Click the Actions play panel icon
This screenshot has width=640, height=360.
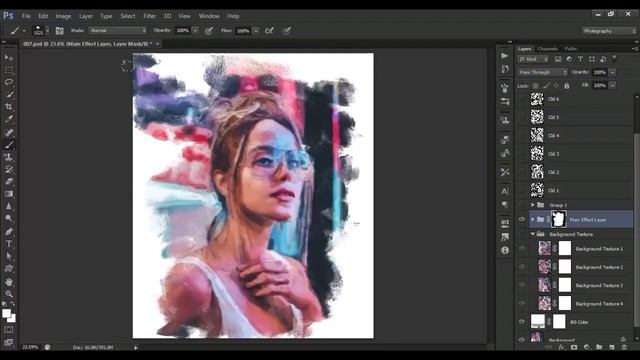coord(505,56)
